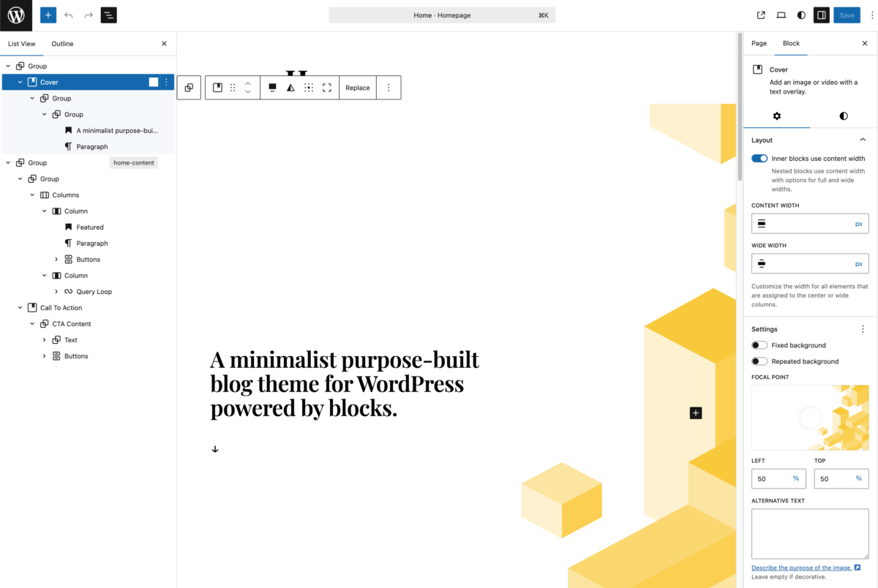
Task: Click the minimalist purpose-built heading on canvas
Action: click(345, 384)
